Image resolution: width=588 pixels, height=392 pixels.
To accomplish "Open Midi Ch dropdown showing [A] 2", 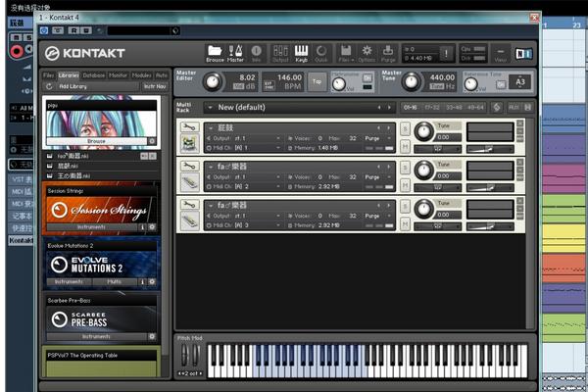I will tap(278, 186).
